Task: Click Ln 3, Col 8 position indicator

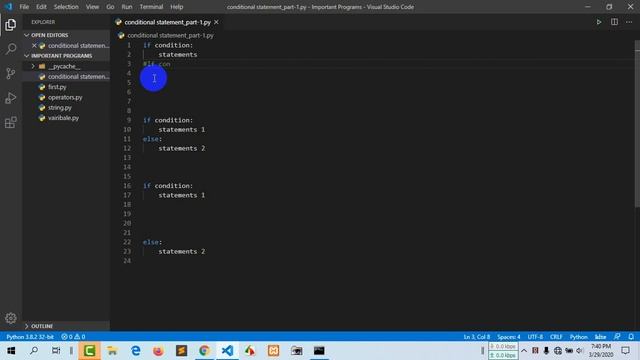Action: [476, 337]
